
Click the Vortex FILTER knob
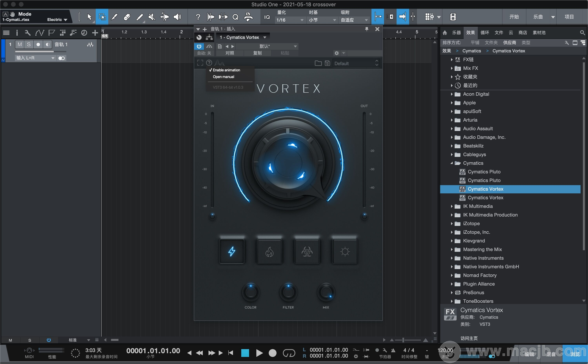tap(288, 292)
